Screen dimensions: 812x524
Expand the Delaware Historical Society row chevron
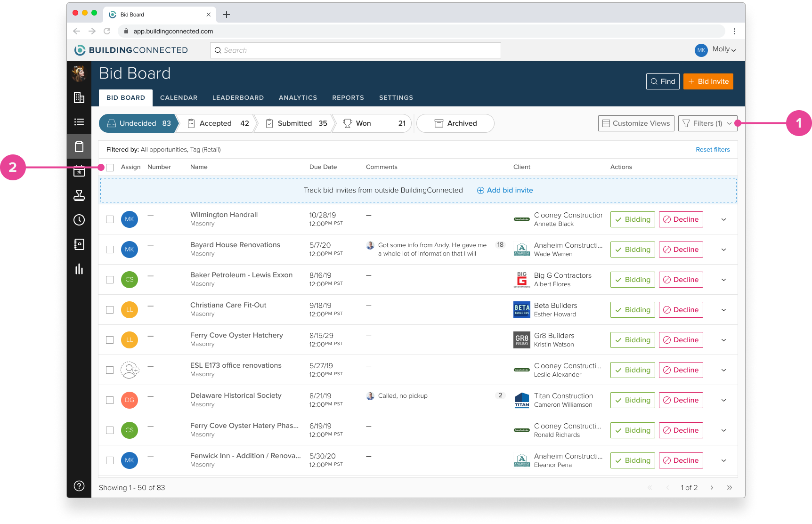click(x=724, y=400)
